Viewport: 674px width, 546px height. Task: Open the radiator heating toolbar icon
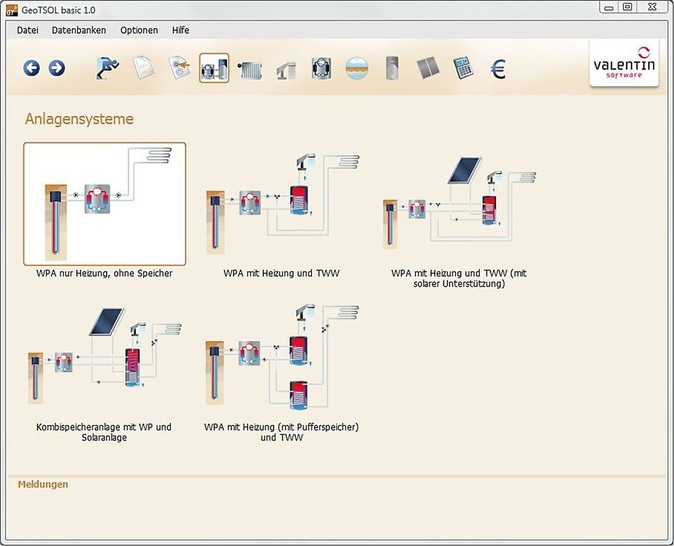250,68
